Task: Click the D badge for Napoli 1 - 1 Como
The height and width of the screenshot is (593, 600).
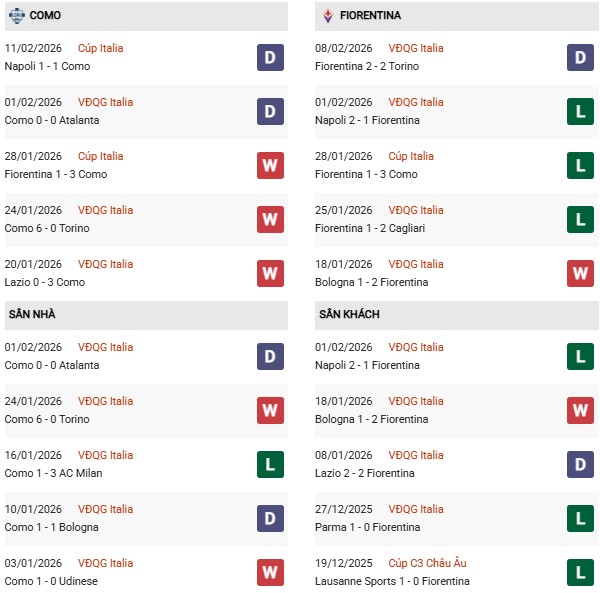Action: [270, 58]
